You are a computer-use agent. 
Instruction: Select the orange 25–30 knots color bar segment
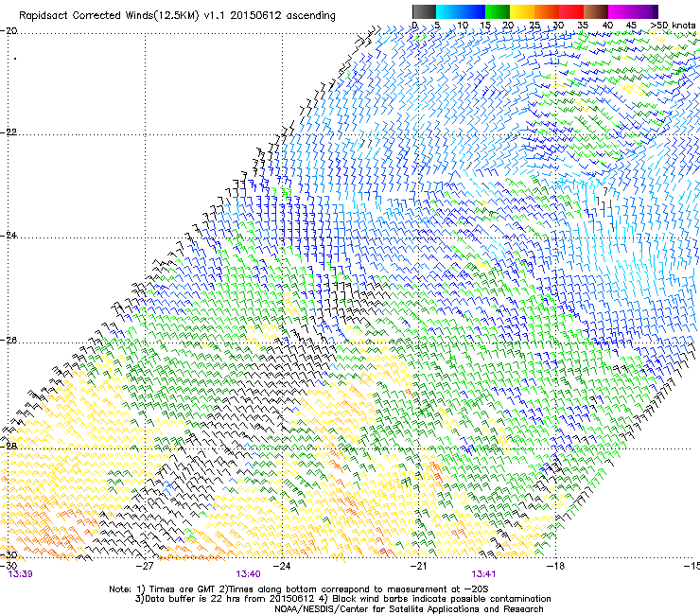click(547, 11)
